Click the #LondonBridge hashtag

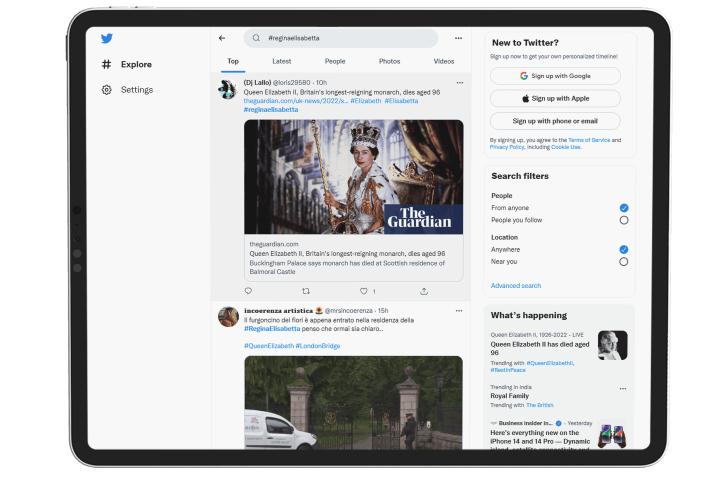(317, 346)
